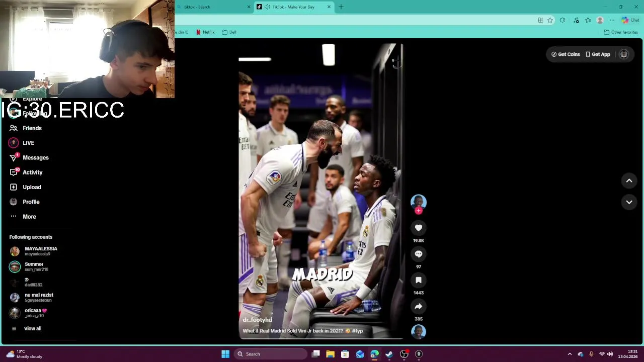Open Profile in TikTok sidebar

pyautogui.click(x=31, y=202)
